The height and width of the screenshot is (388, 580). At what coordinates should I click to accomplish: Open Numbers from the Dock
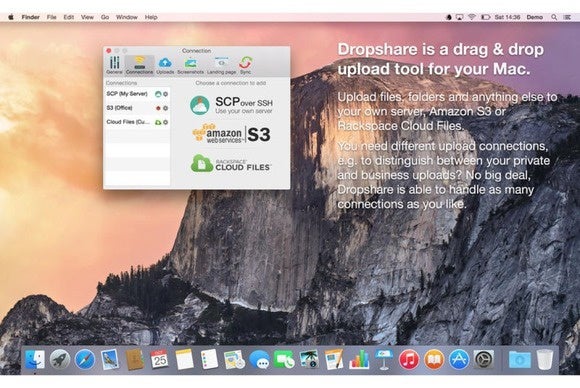point(359,360)
